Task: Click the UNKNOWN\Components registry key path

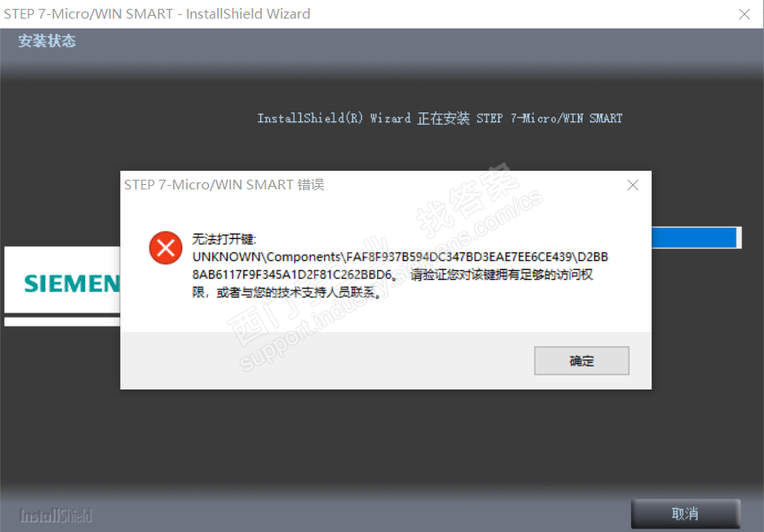Action: pos(400,257)
